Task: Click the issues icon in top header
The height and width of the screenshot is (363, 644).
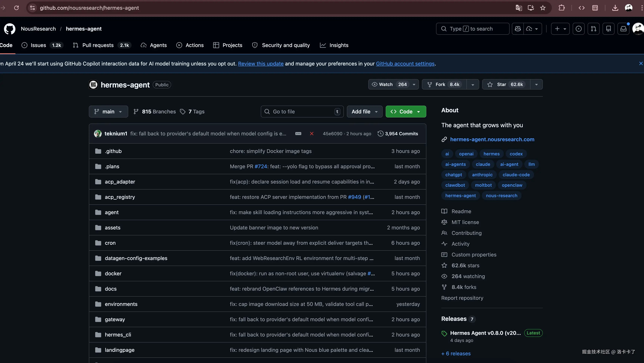Action: pyautogui.click(x=578, y=29)
